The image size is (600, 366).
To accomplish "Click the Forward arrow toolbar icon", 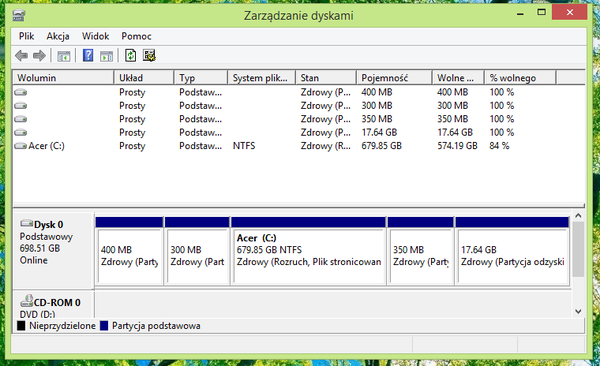I will 39,56.
